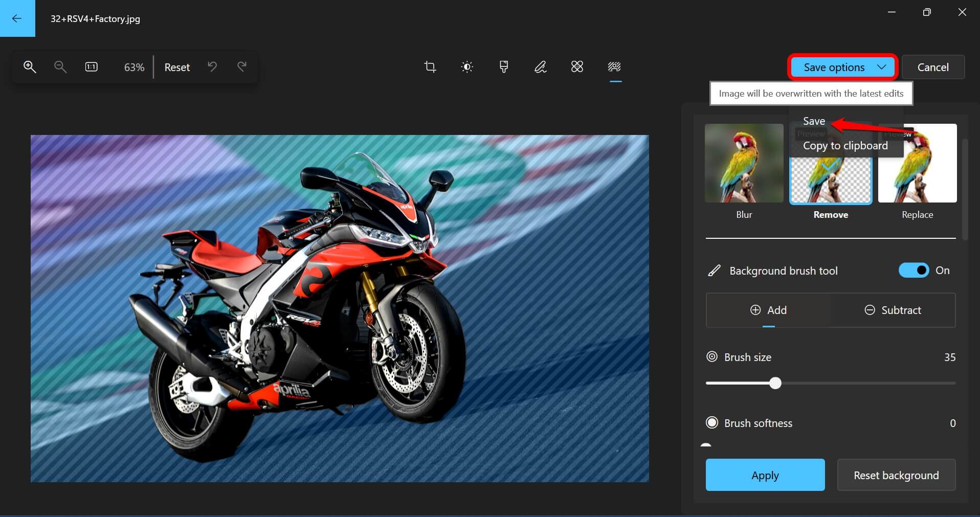Redo the last edit
This screenshot has height=517, width=980.
tap(242, 67)
